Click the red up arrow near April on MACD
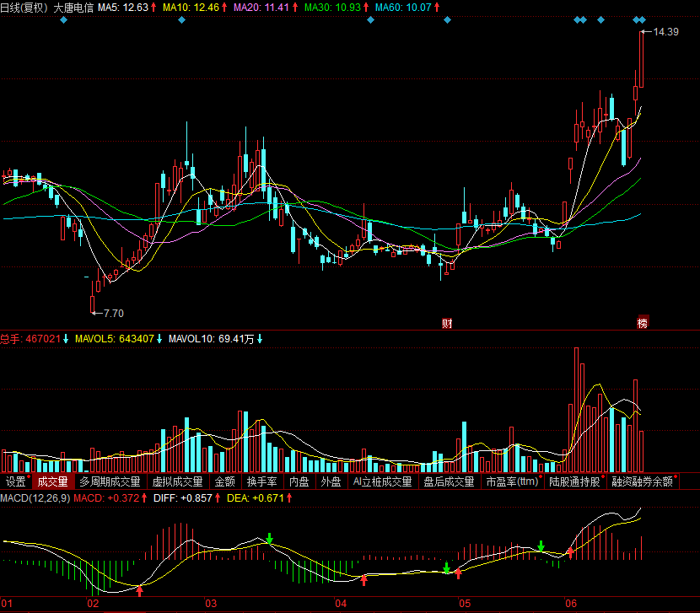The width and height of the screenshot is (700, 613). pyautogui.click(x=363, y=579)
